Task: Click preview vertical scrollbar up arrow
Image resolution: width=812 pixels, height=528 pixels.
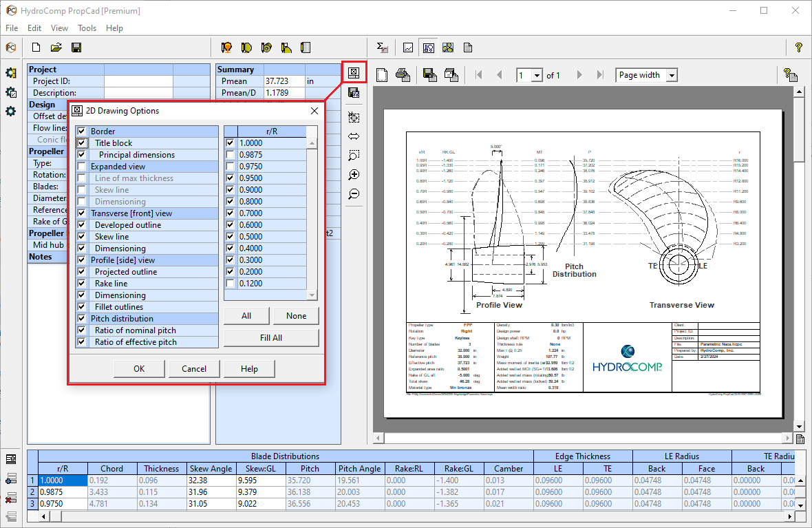Action: pos(799,92)
